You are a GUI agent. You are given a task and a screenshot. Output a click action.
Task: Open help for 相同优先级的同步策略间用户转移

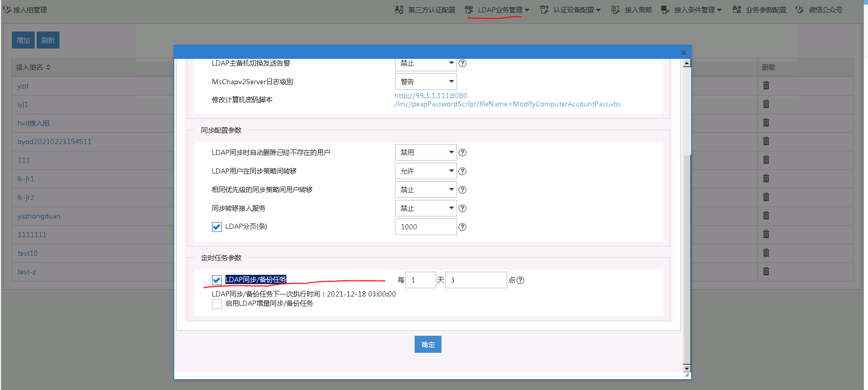click(x=463, y=190)
